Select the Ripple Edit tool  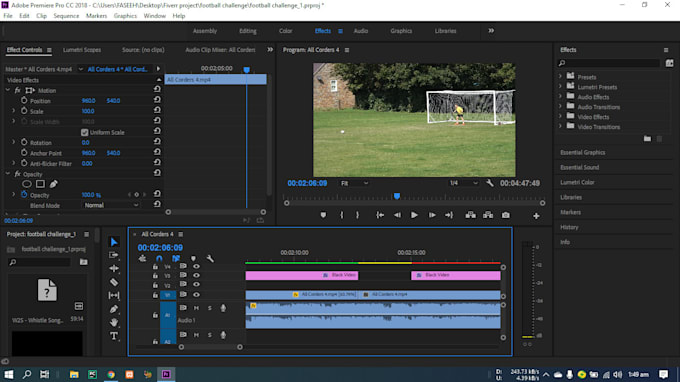tap(114, 268)
